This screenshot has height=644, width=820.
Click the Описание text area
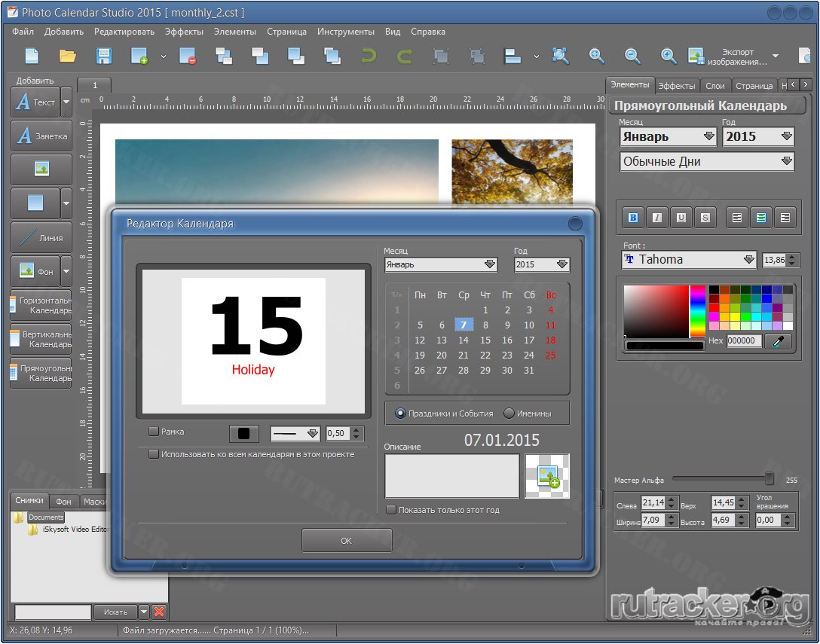click(452, 476)
